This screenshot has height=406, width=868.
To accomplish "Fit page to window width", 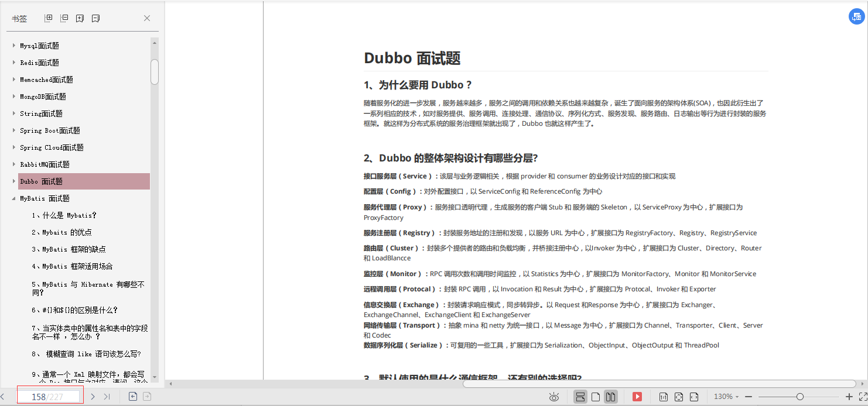I will 694,397.
